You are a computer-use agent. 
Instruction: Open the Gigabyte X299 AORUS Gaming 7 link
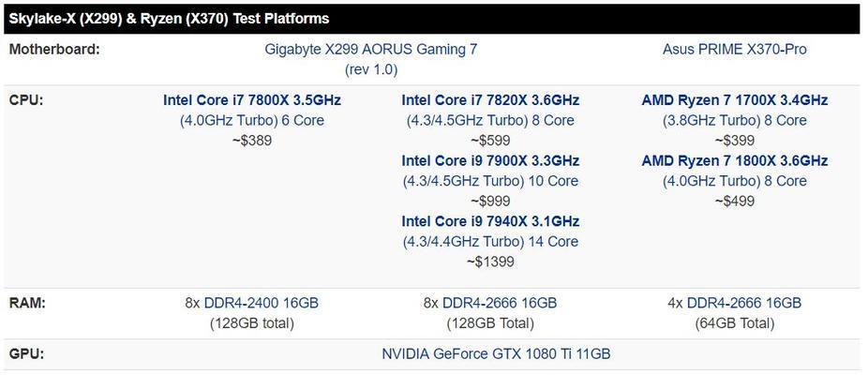click(x=371, y=50)
